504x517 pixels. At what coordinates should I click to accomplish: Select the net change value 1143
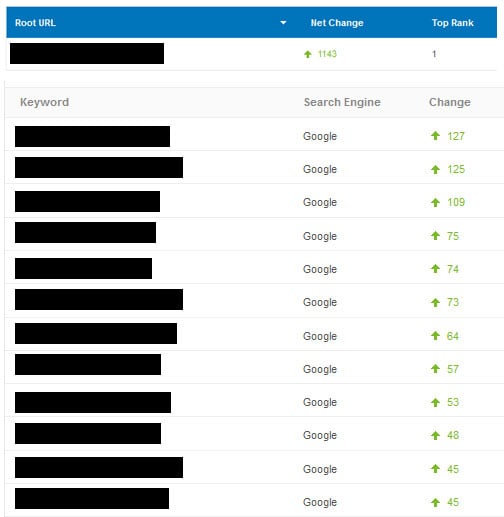(x=327, y=54)
